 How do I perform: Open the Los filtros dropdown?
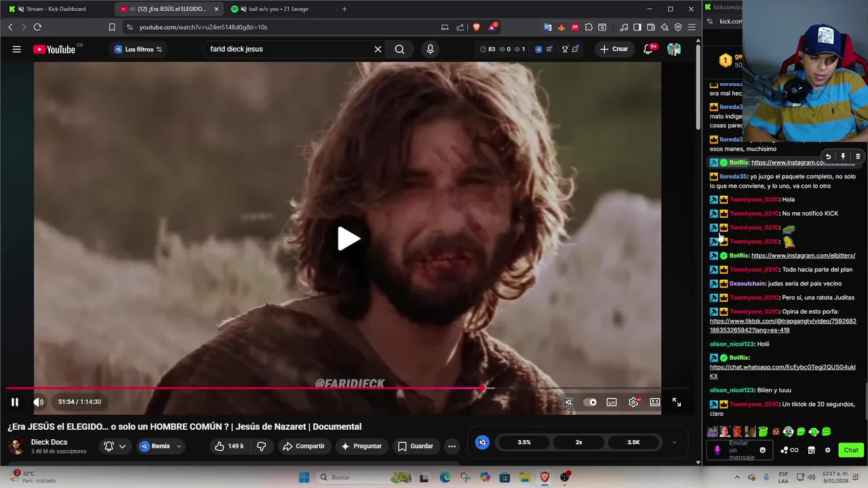point(138,49)
